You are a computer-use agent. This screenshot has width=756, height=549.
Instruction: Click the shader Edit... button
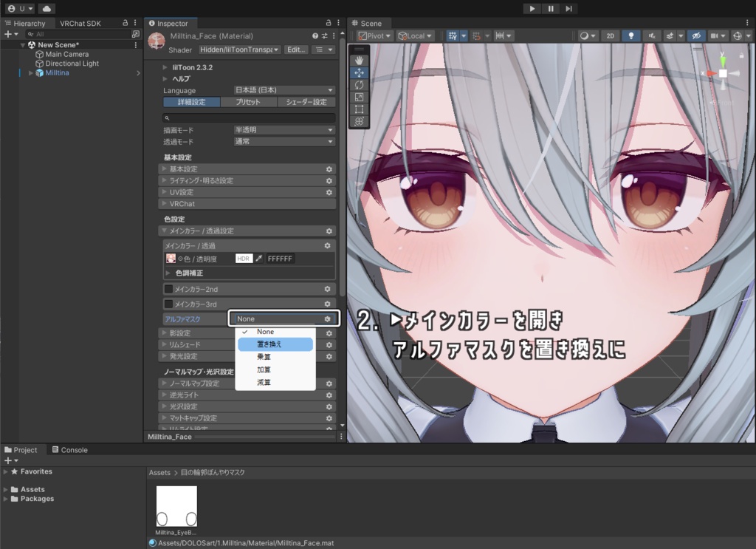[295, 50]
